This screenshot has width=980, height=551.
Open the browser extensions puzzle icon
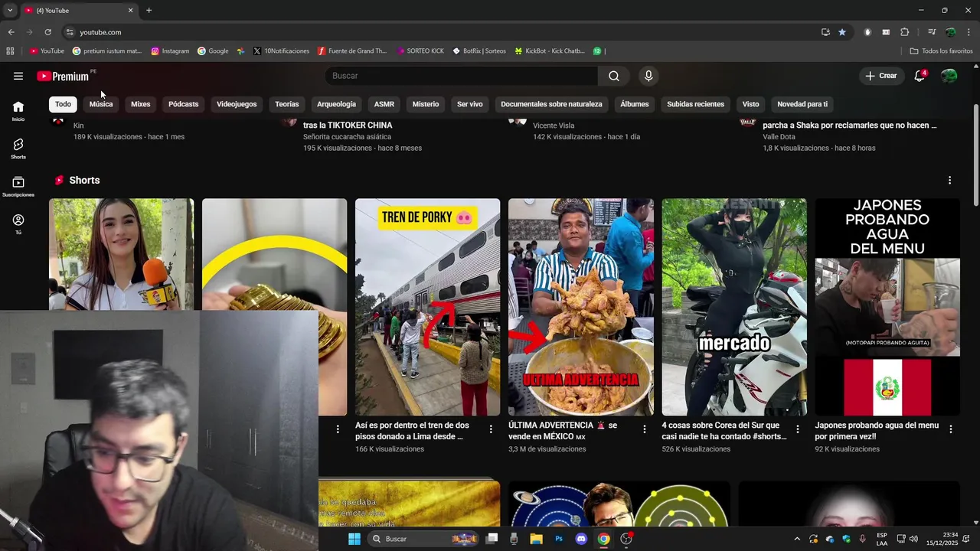pyautogui.click(x=905, y=32)
